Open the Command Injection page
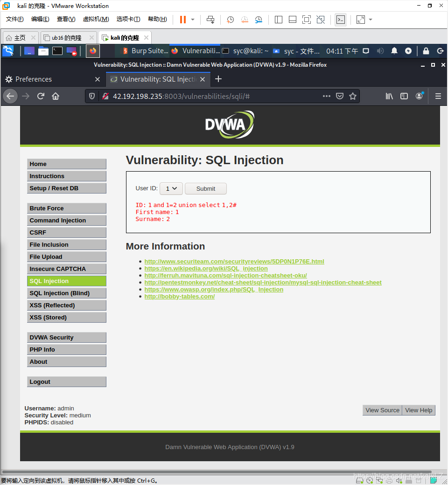This screenshot has width=448, height=485. pos(67,221)
